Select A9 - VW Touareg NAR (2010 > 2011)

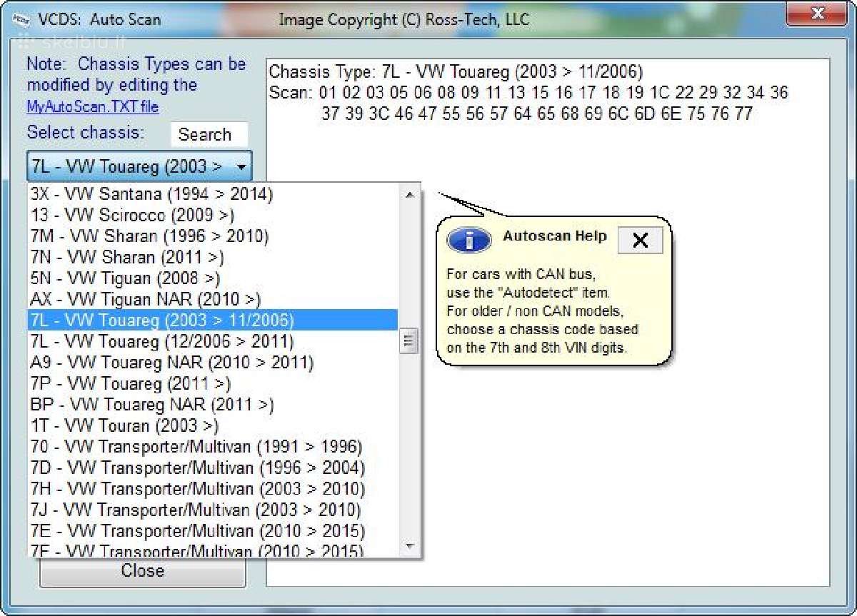coord(213,363)
